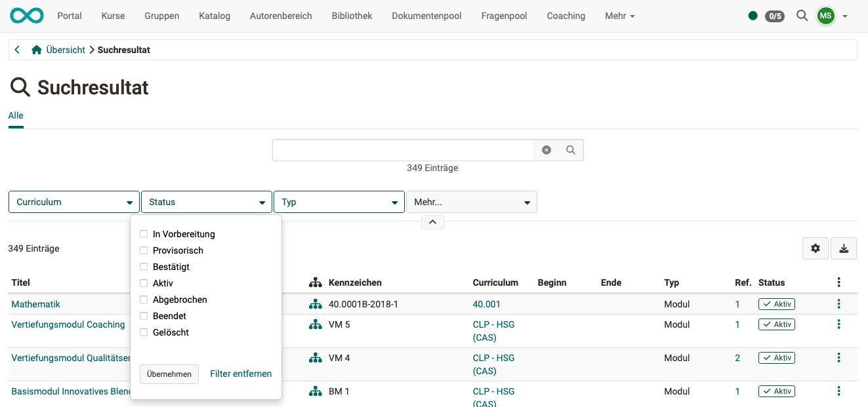Click the Übernehmen button
The height and width of the screenshot is (407, 868).
tap(169, 374)
